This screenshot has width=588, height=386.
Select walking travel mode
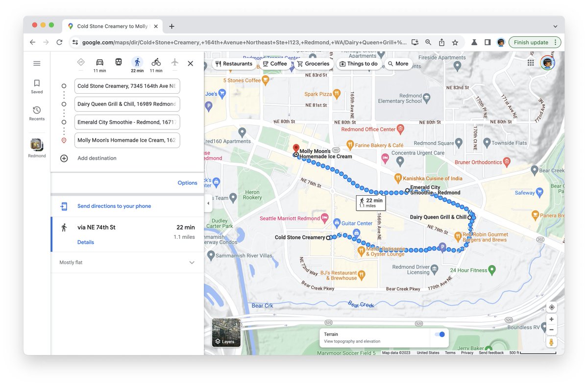pyautogui.click(x=137, y=64)
